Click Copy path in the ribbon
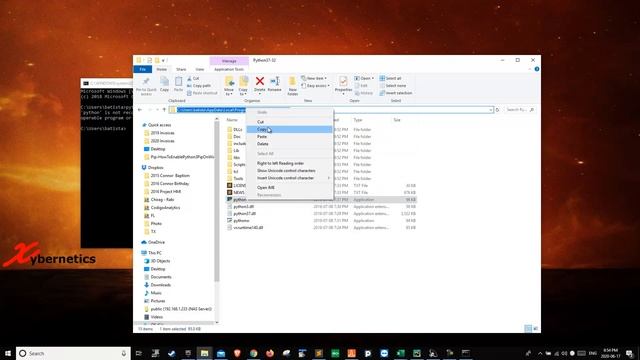Screen dimensions: 640x360 (x=199, y=86)
